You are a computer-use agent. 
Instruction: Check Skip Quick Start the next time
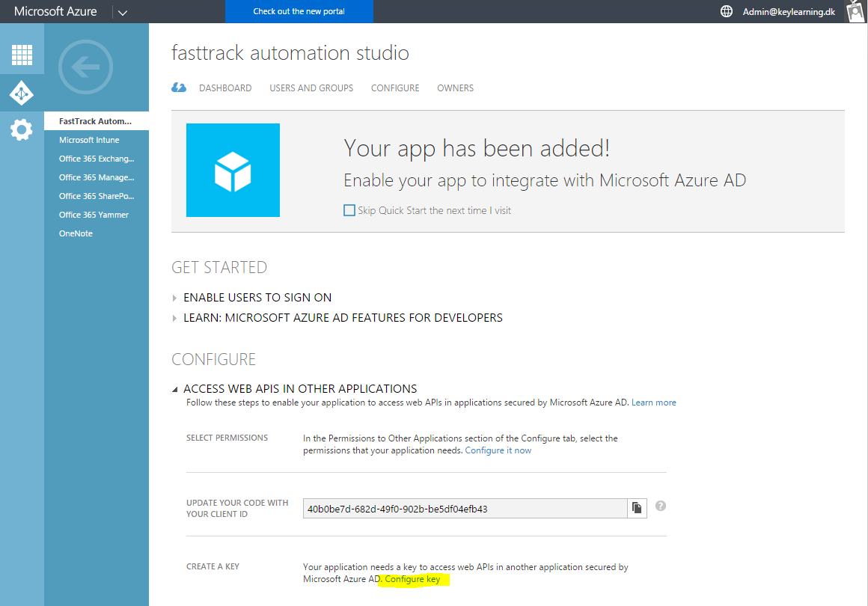(x=349, y=210)
